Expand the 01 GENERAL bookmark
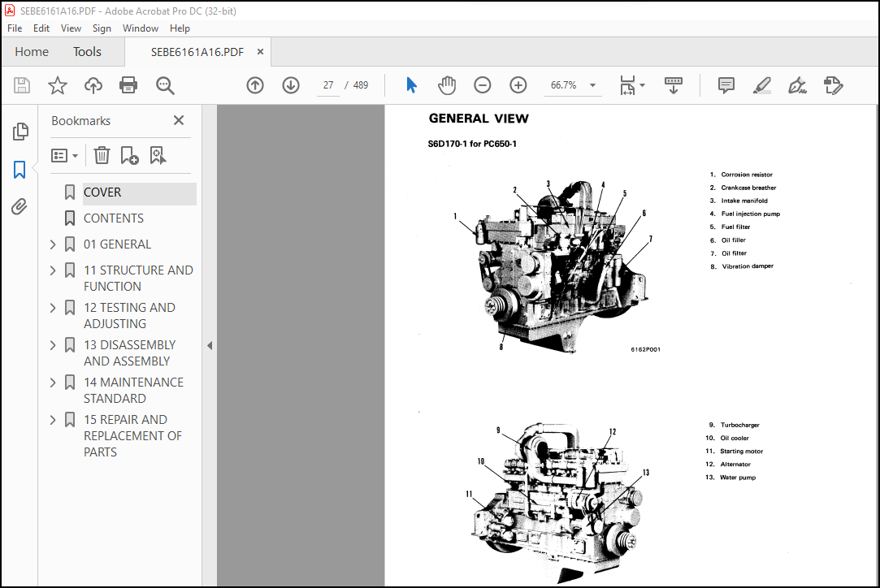 (x=53, y=244)
